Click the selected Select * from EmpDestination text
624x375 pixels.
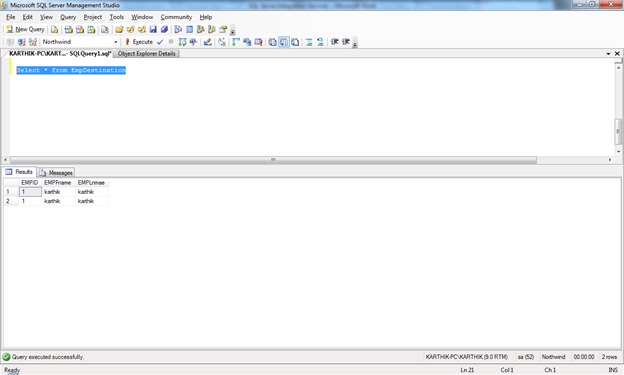tap(71, 70)
